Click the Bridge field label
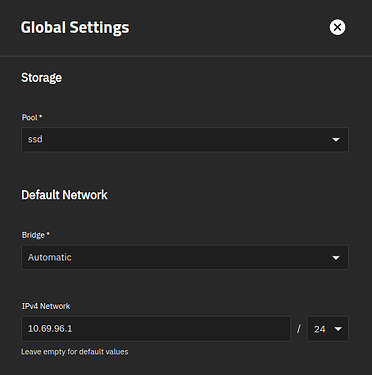Screen dimensions: 372x375 (35, 235)
